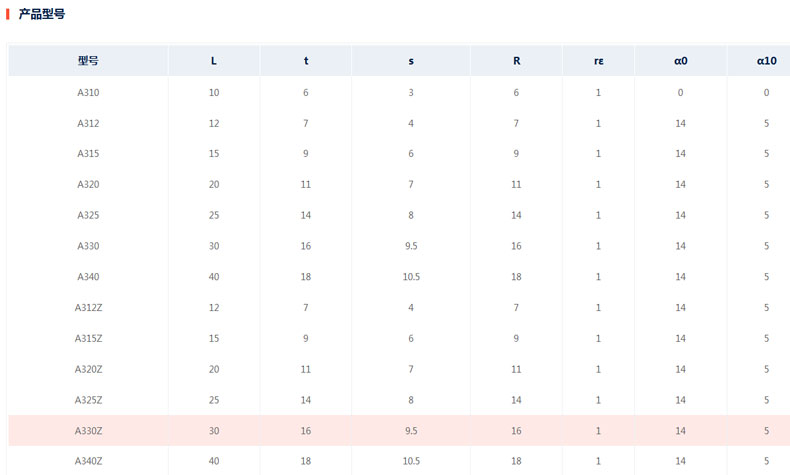Select the A312 model cell
The height and width of the screenshot is (475, 790).
click(x=88, y=124)
